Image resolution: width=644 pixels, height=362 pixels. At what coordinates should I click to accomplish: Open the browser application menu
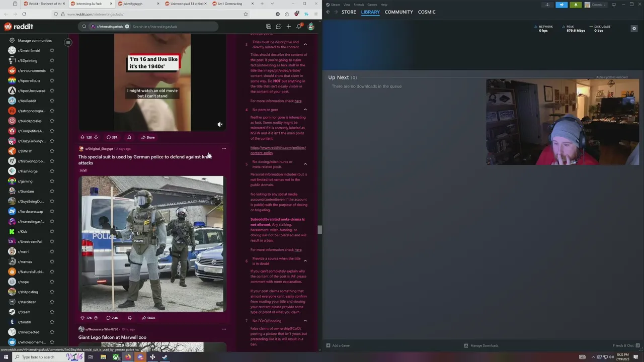tap(316, 14)
